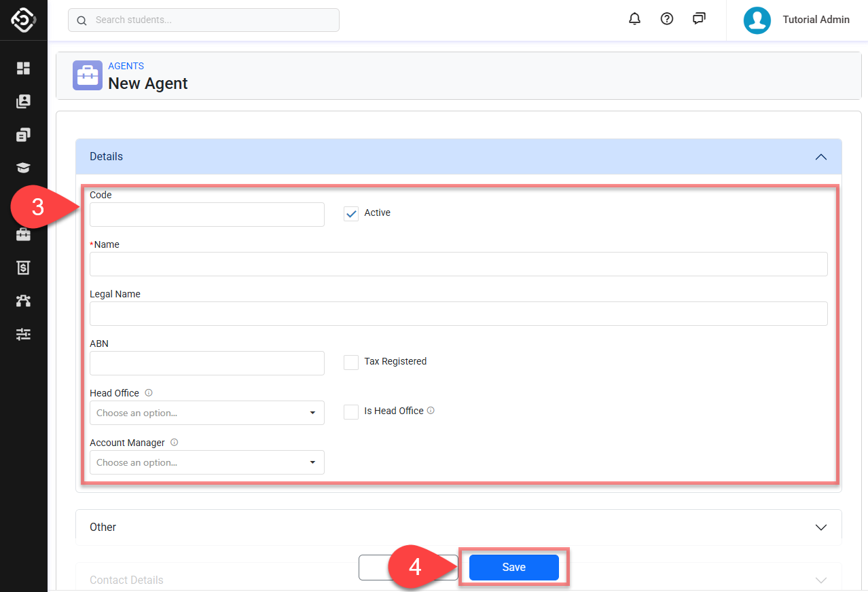868x592 pixels.
Task: Check the Is Head Office box
Action: (x=351, y=412)
